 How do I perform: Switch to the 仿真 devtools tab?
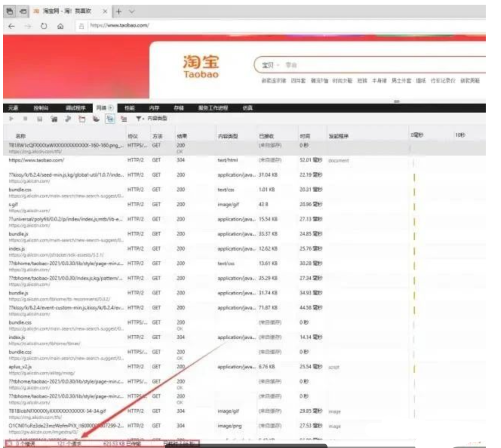pyautogui.click(x=248, y=108)
